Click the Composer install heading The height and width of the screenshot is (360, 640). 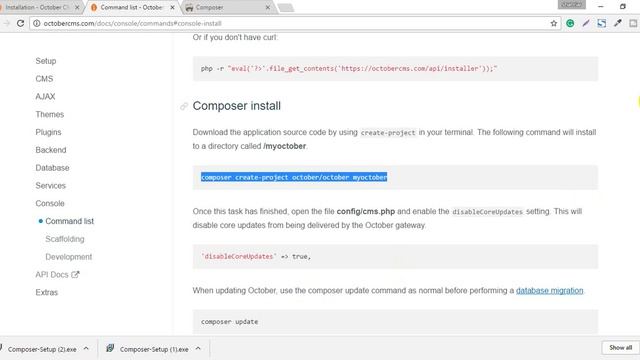[237, 106]
